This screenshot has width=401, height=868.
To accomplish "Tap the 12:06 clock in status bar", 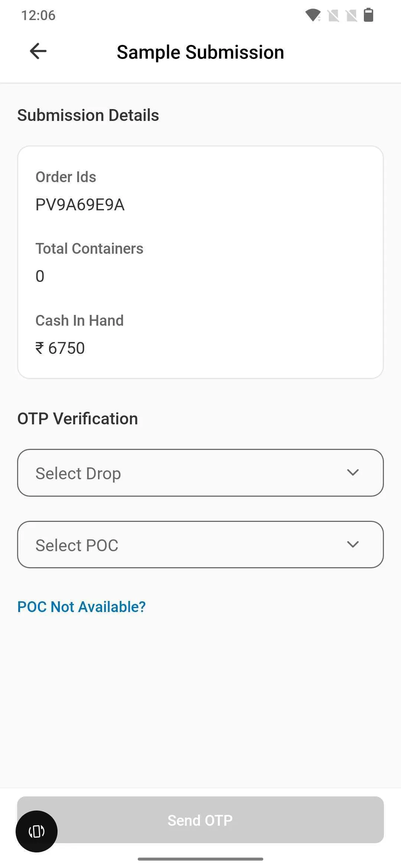I will click(x=38, y=15).
